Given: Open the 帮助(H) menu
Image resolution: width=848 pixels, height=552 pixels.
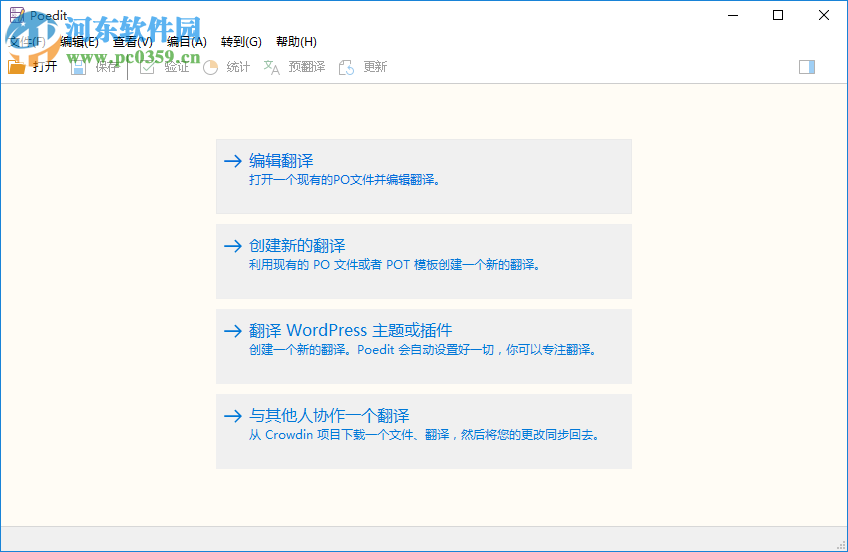Looking at the screenshot, I should point(296,42).
